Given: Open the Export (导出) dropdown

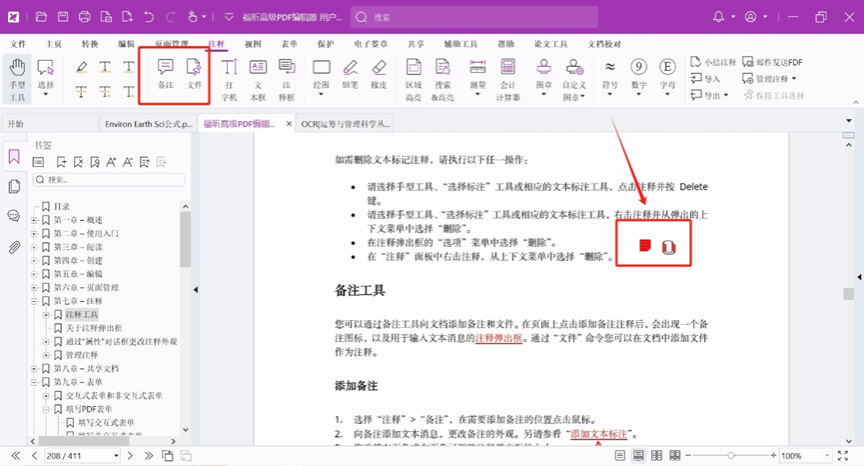Looking at the screenshot, I should tap(716, 95).
